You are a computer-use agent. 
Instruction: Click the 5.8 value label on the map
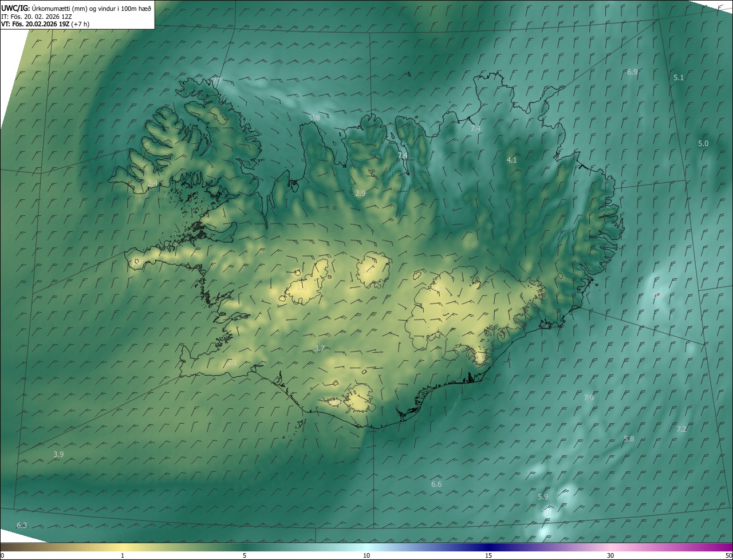(x=629, y=439)
